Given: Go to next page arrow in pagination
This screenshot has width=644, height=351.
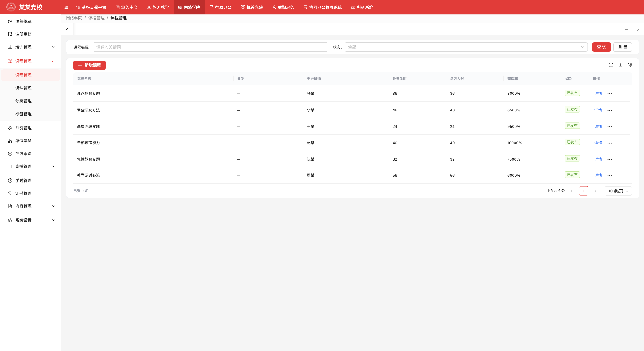Looking at the screenshot, I should point(595,191).
